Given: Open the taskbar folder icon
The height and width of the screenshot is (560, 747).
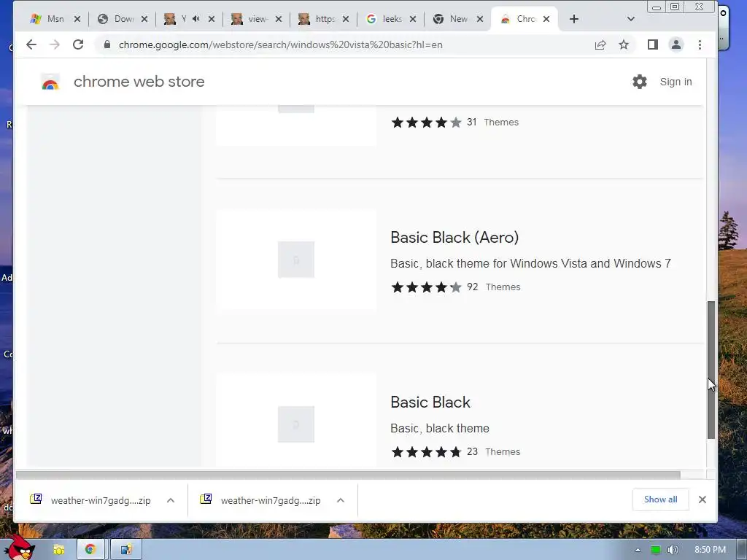Looking at the screenshot, I should click(x=58, y=550).
